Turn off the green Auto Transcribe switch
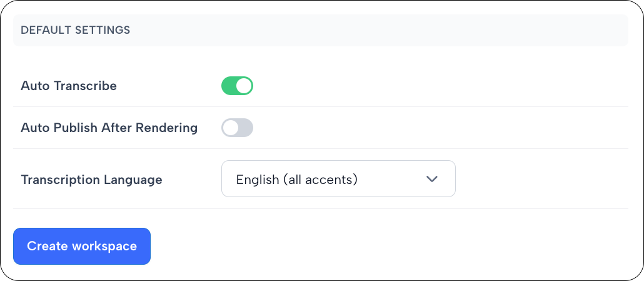Screen dimensions: 644x281 tap(237, 86)
